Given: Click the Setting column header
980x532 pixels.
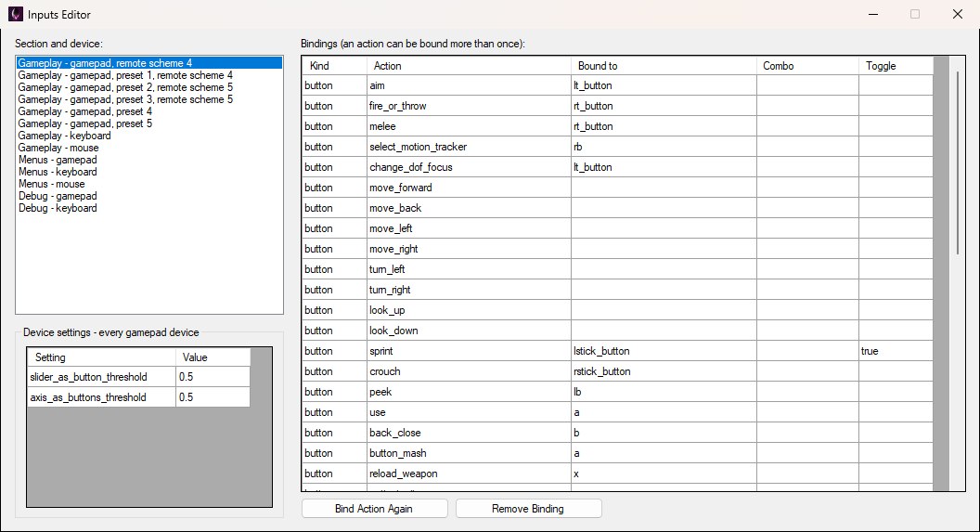Looking at the screenshot, I should tap(101, 357).
